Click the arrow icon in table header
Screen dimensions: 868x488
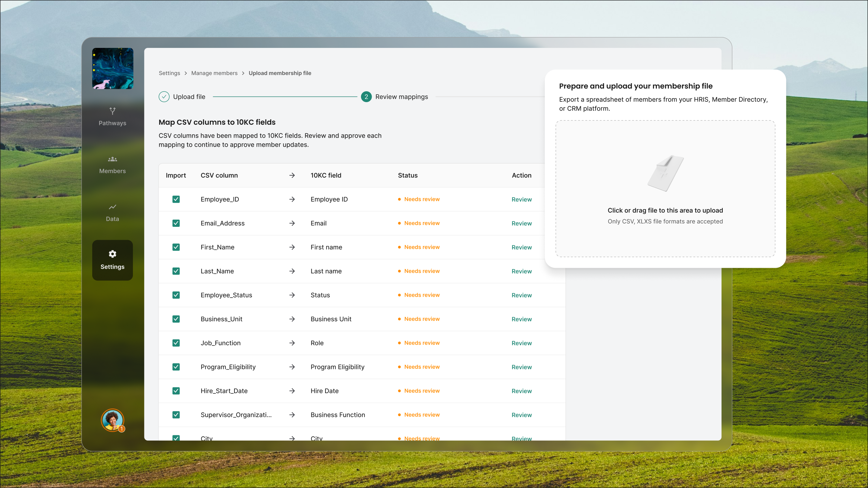coord(292,175)
